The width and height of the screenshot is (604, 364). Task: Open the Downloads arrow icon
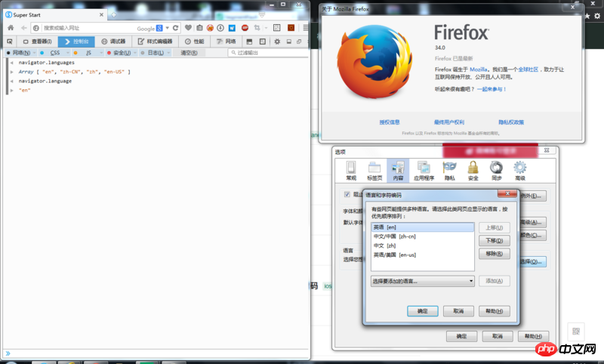pyautogui.click(x=220, y=28)
